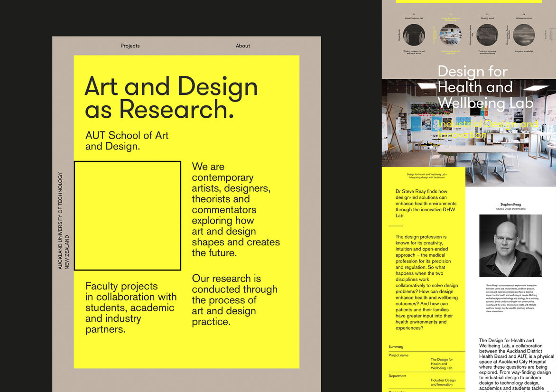Open the Whakaahua Anznui circular thumbnail
The height and width of the screenshot is (392, 556).
click(x=524, y=35)
